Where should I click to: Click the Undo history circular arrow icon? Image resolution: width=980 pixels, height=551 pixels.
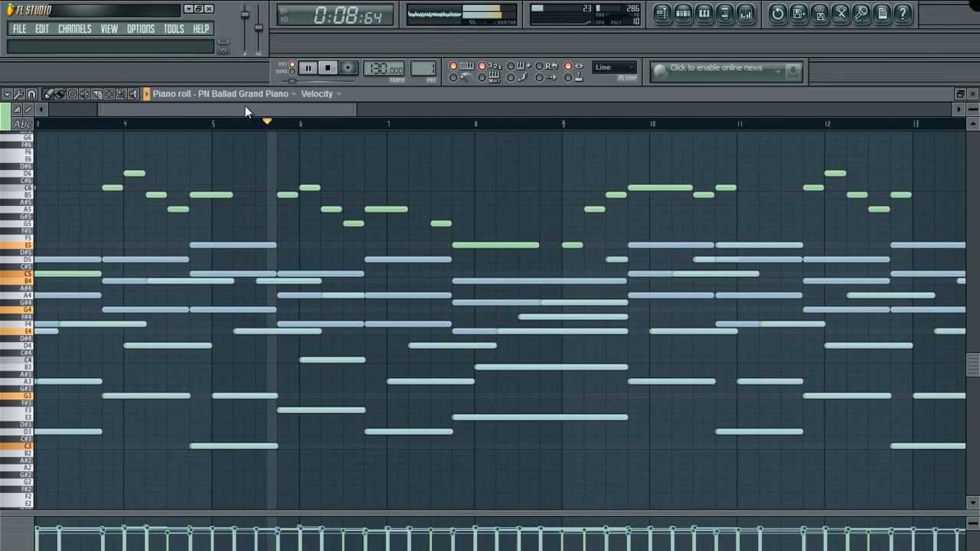coord(778,13)
